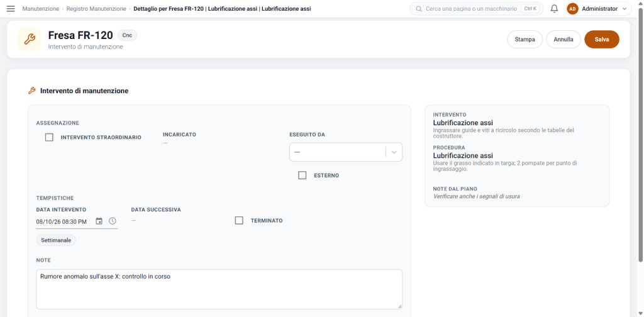Click the AD user avatar
Viewport: 644px width, 317px height.
[x=572, y=9]
